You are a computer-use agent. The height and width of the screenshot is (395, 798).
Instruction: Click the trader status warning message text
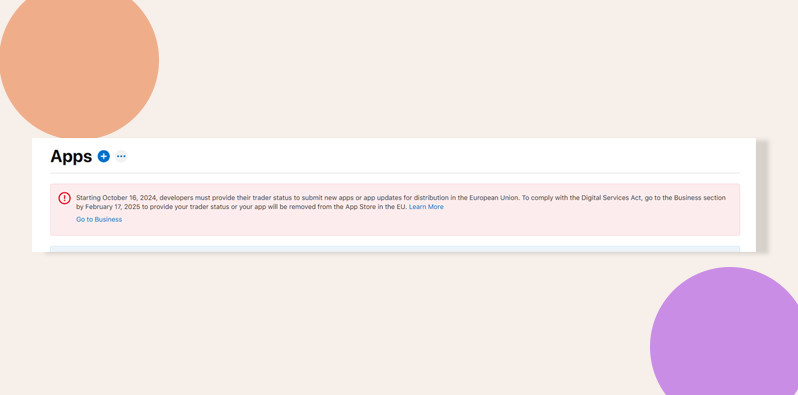click(401, 202)
